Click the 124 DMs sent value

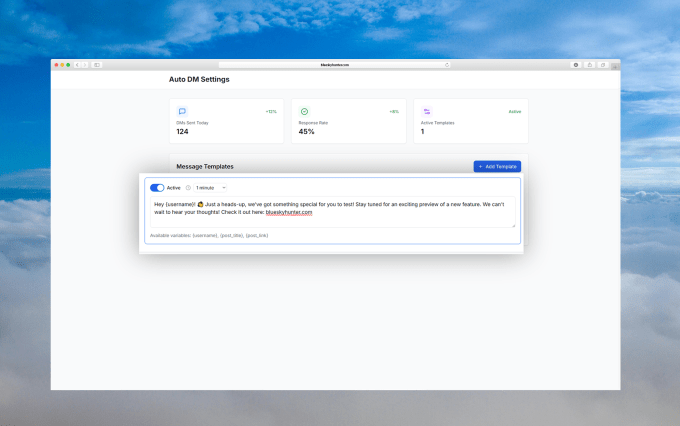(x=182, y=131)
